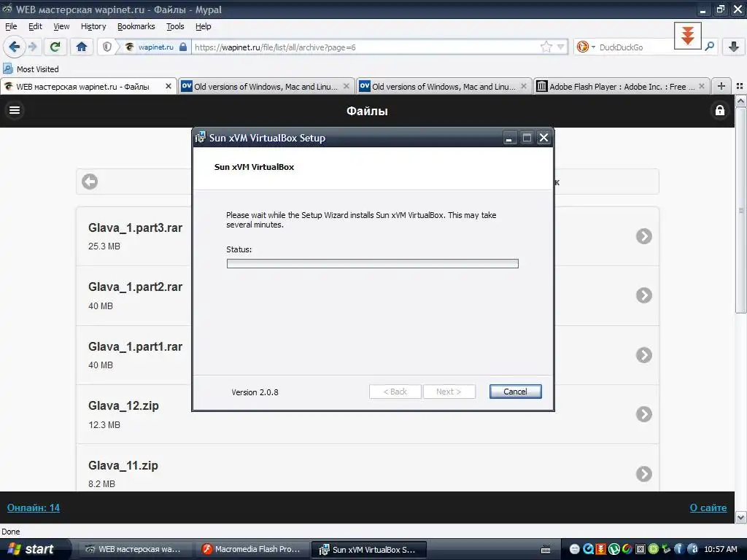This screenshot has width=747, height=560.
Task: Switch to WEB мастерская taskbar item
Action: point(133,549)
